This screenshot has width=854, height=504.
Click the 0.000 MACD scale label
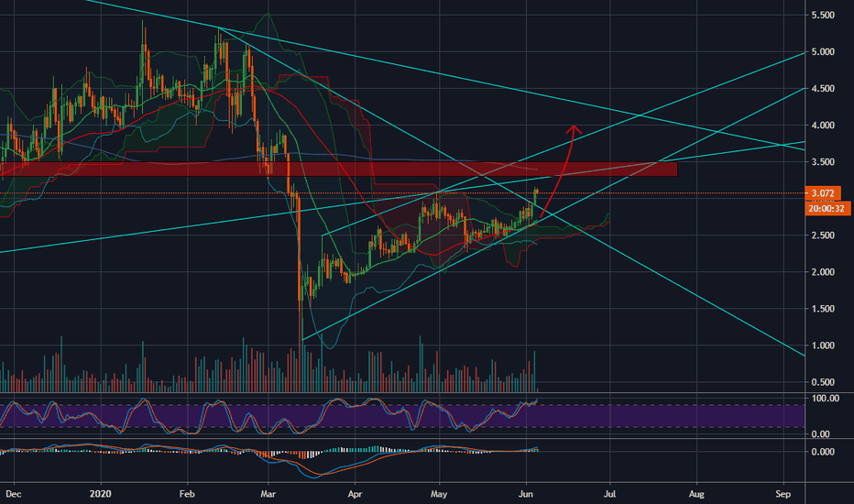(823, 452)
